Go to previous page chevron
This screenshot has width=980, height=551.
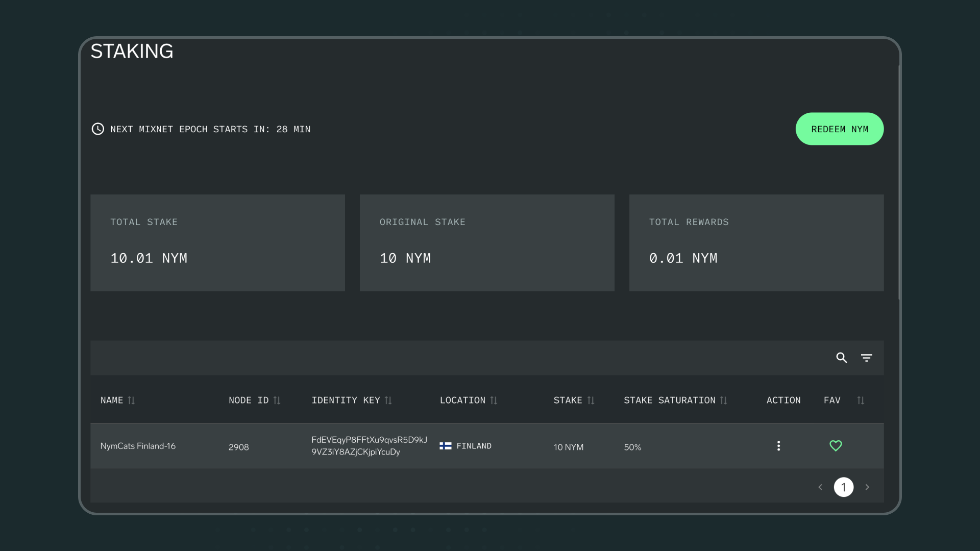tap(820, 487)
